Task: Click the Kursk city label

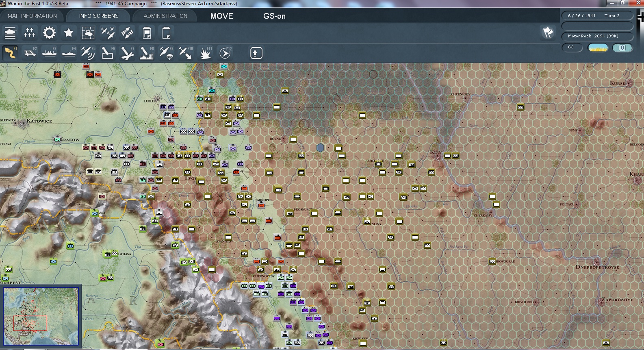Action: pyautogui.click(x=618, y=83)
